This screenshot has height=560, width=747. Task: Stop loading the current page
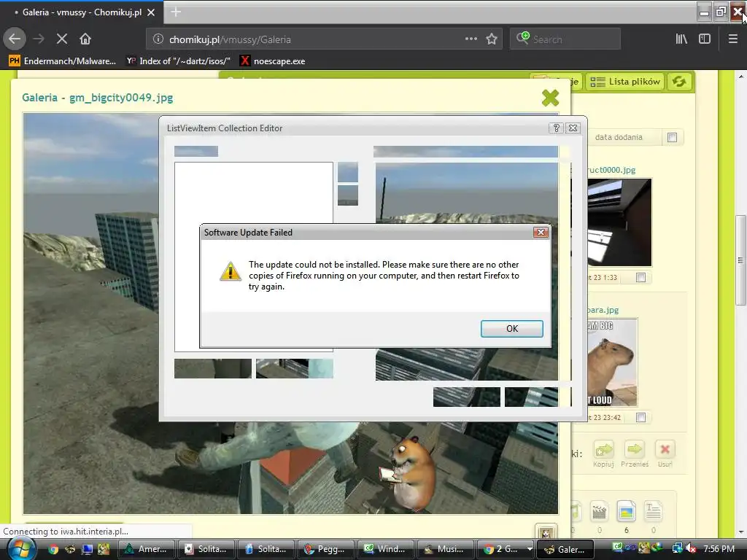tap(62, 39)
